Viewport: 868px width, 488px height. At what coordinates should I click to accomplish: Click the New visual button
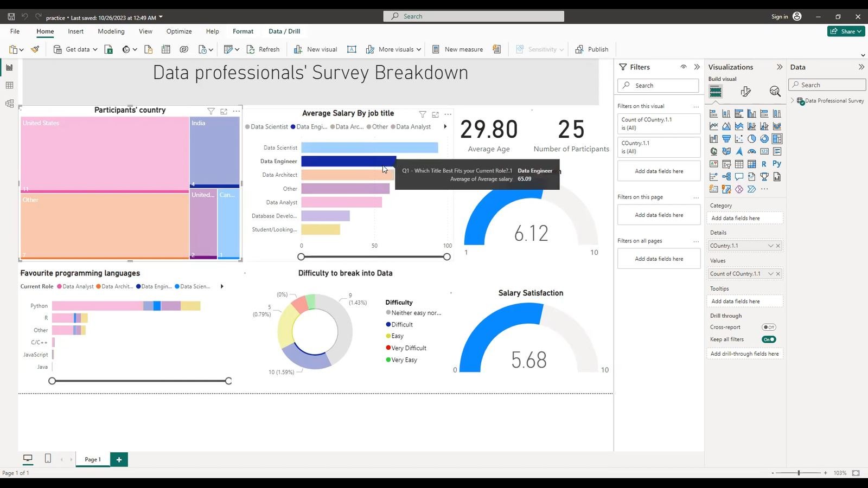click(316, 49)
